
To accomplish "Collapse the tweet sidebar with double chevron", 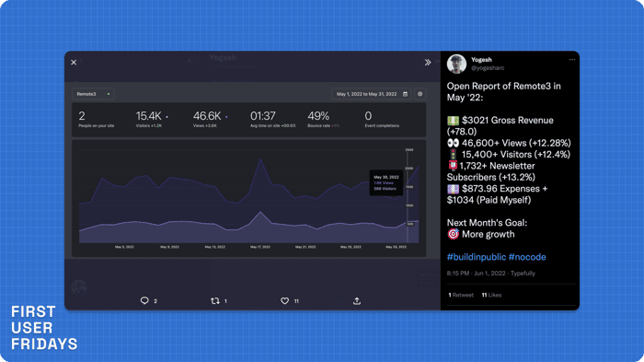I will pos(428,63).
